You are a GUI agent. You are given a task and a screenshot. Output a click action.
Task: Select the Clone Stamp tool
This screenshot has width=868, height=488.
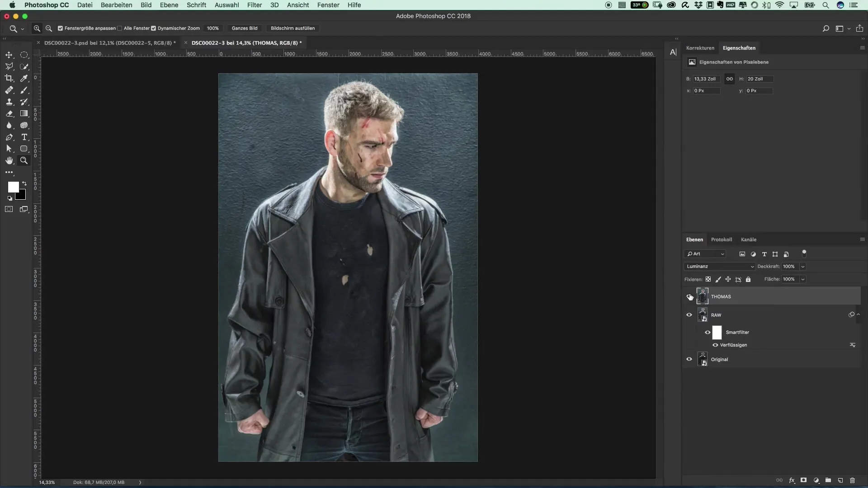pos(9,102)
